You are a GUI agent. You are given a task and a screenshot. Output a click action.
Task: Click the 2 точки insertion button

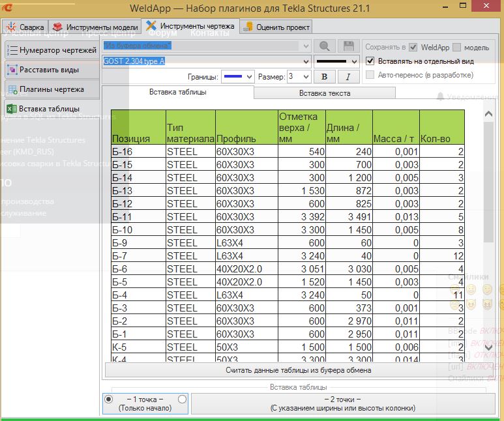point(342,403)
